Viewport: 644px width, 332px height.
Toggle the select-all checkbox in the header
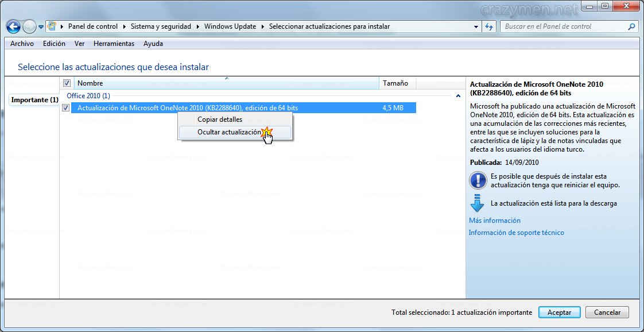(67, 83)
